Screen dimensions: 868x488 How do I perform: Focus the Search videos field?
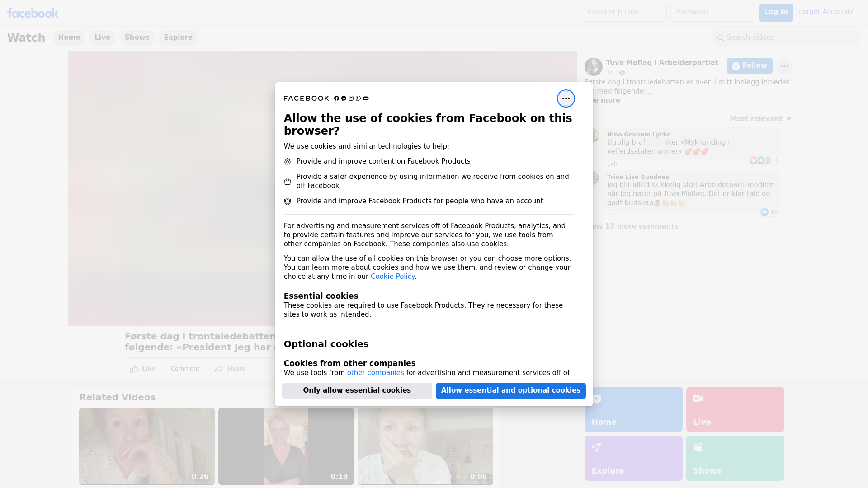(787, 38)
